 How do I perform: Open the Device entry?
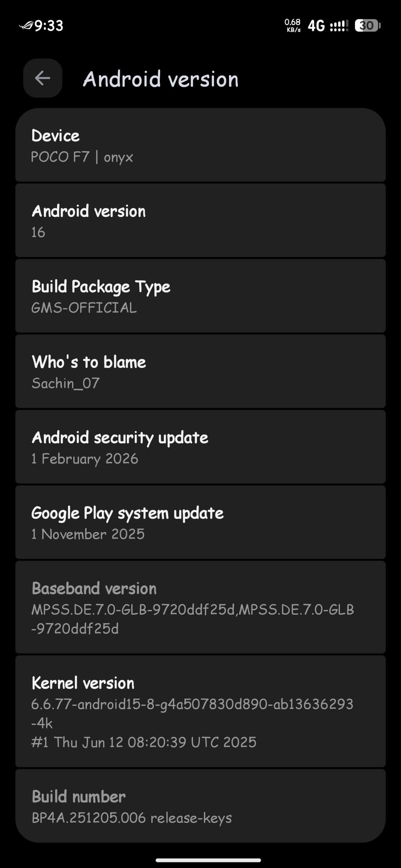[200, 145]
